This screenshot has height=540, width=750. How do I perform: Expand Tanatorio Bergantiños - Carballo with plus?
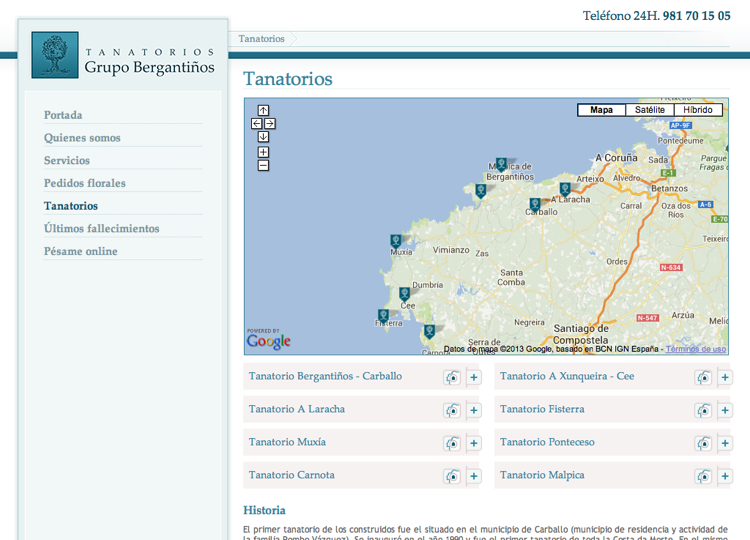(x=474, y=377)
